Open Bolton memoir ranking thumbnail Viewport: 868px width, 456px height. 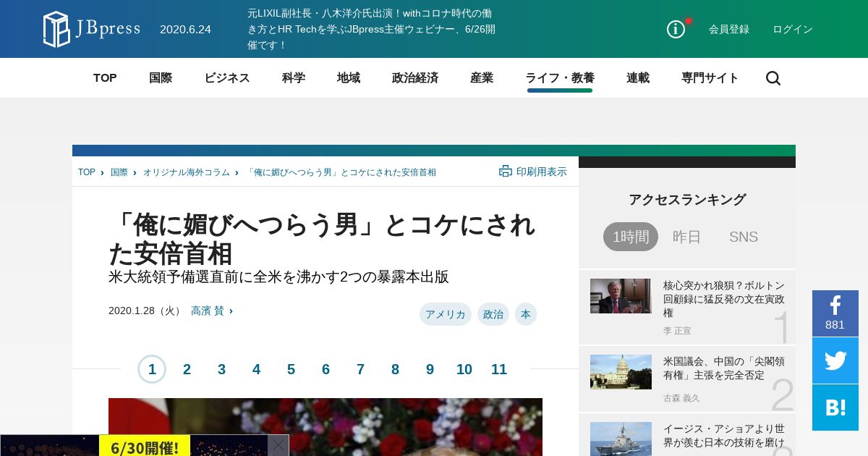click(621, 296)
